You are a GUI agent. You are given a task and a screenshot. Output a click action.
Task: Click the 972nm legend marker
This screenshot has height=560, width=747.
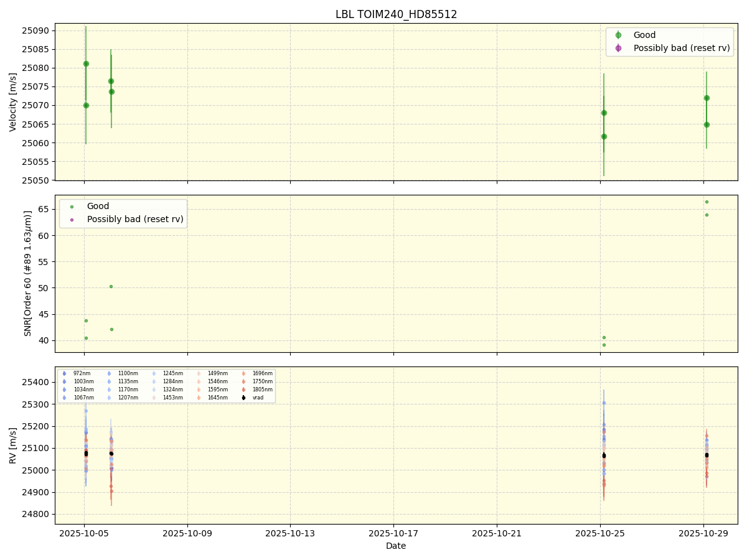(64, 373)
